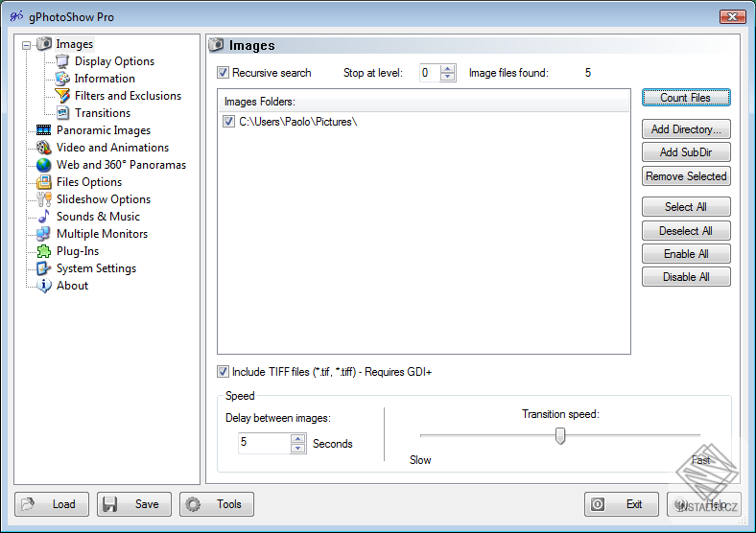Image resolution: width=756 pixels, height=533 pixels.
Task: Click the Count Files button
Action: pos(686,98)
